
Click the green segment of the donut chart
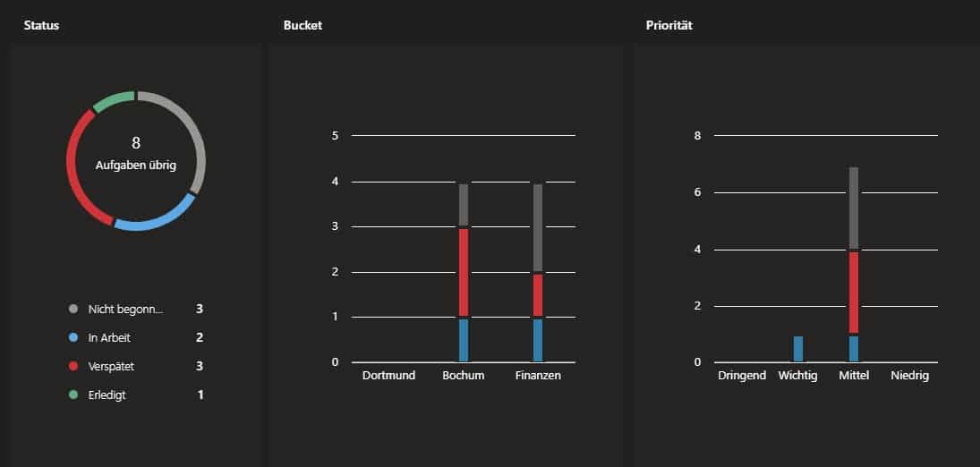111,98
